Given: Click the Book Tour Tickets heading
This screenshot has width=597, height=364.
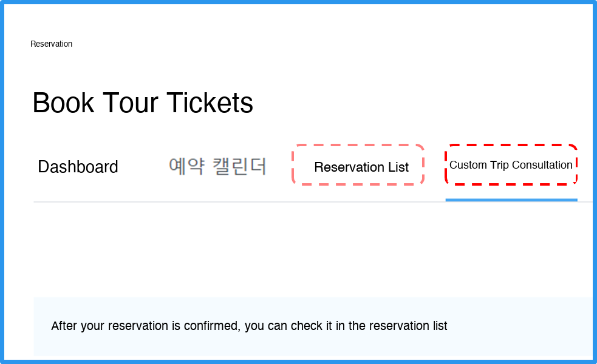Looking at the screenshot, I should [143, 103].
